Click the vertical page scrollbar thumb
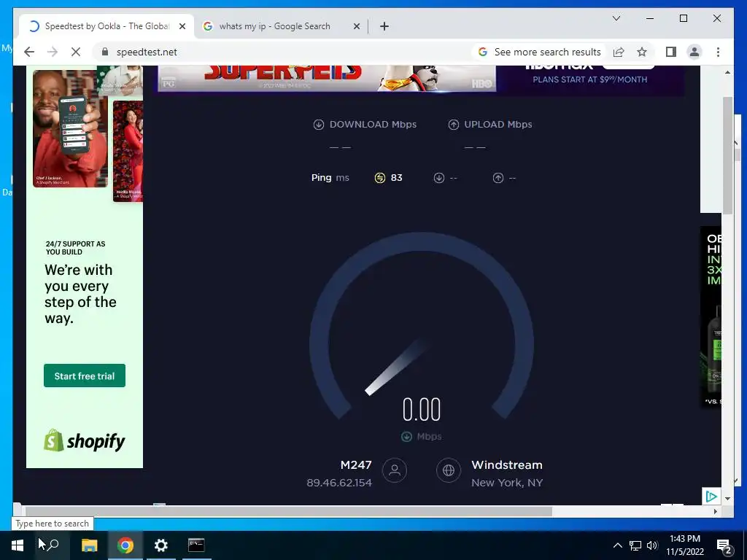This screenshot has width=747, height=560. coord(727,155)
